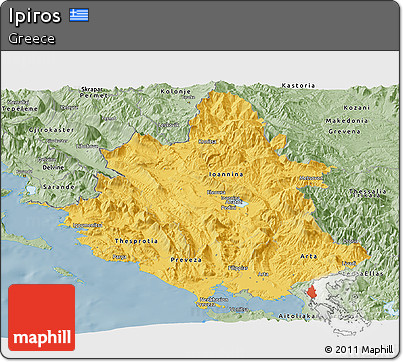Select the Thesprotia region label
The image size is (403, 362).
[x=136, y=241]
